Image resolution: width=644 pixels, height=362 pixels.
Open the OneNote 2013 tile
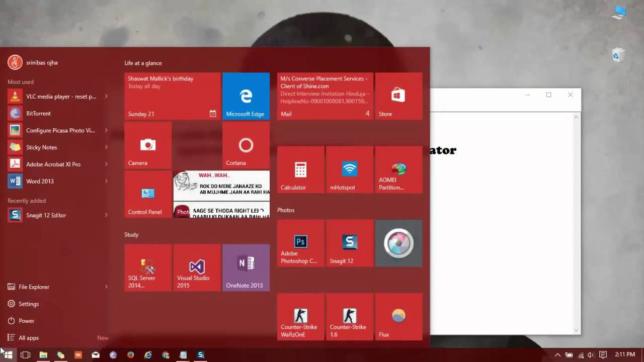pos(246,267)
